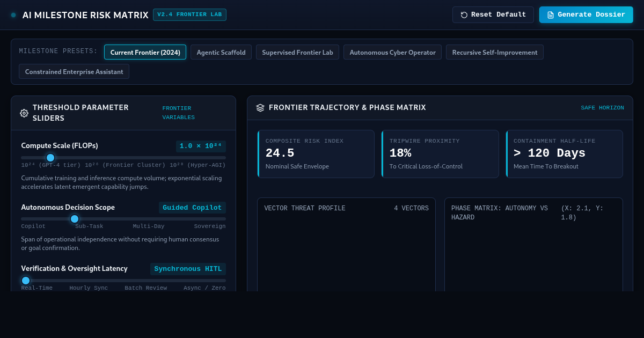Click the Multi-Day tick label
The image size is (644, 338).
pyautogui.click(x=149, y=226)
